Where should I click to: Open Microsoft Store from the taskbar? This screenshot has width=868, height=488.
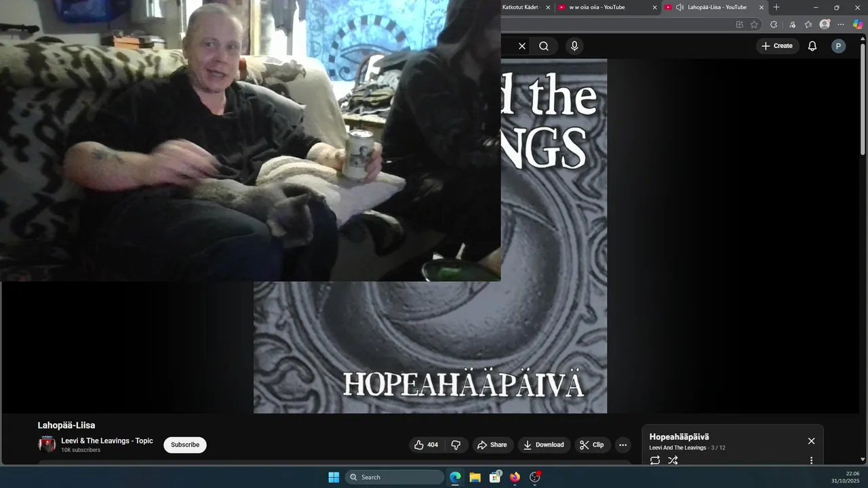point(495,477)
